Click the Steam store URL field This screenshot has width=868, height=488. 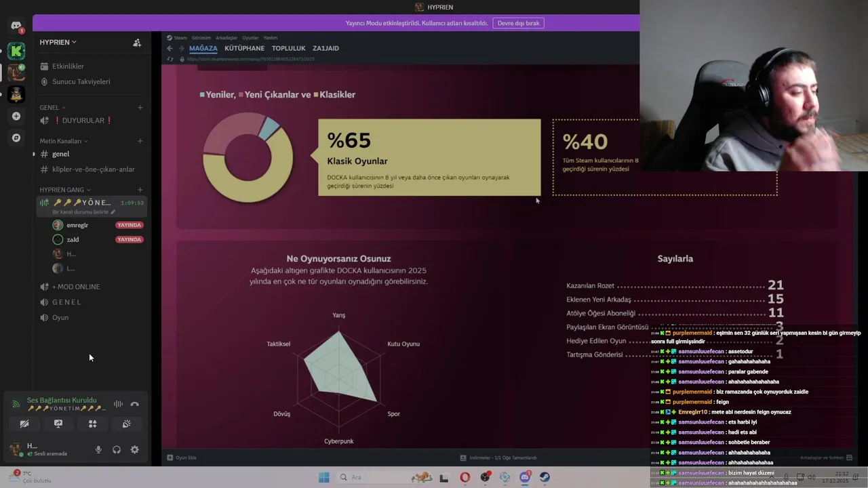251,59
